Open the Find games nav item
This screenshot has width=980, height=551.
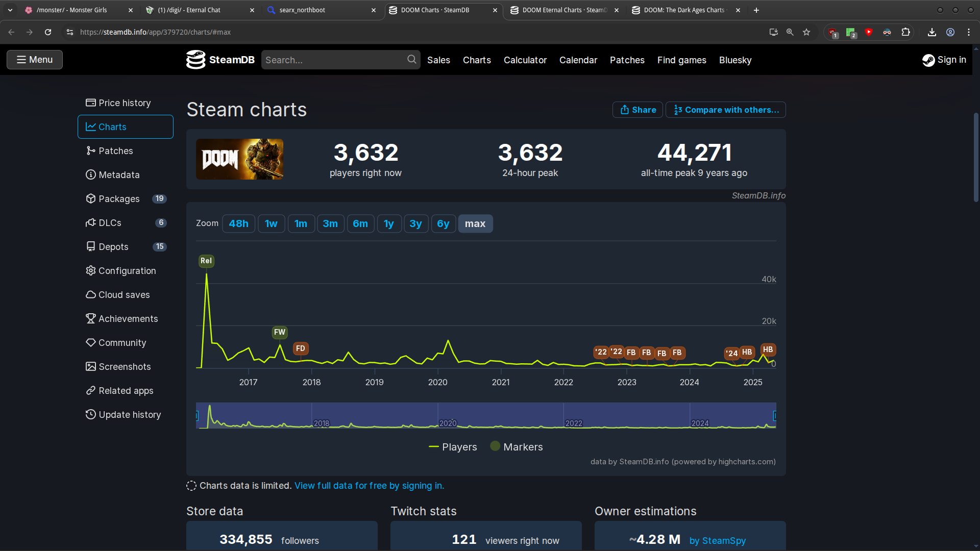tap(682, 60)
